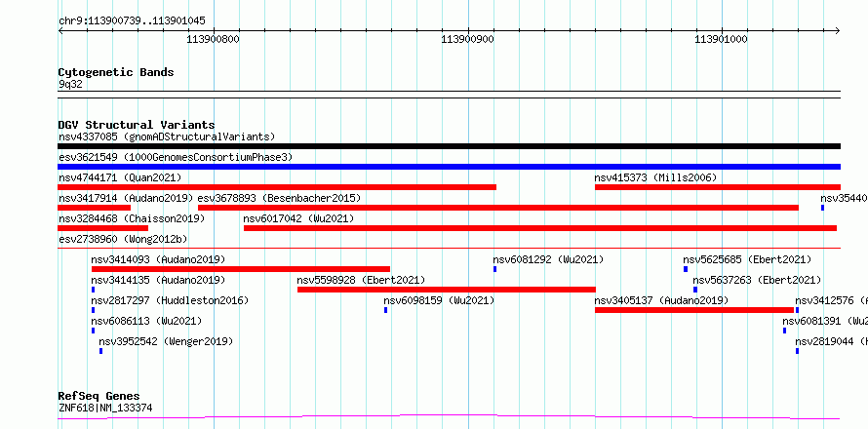
Task: Click nsv5637263 (Ebert2021) label
Action: 757,280
